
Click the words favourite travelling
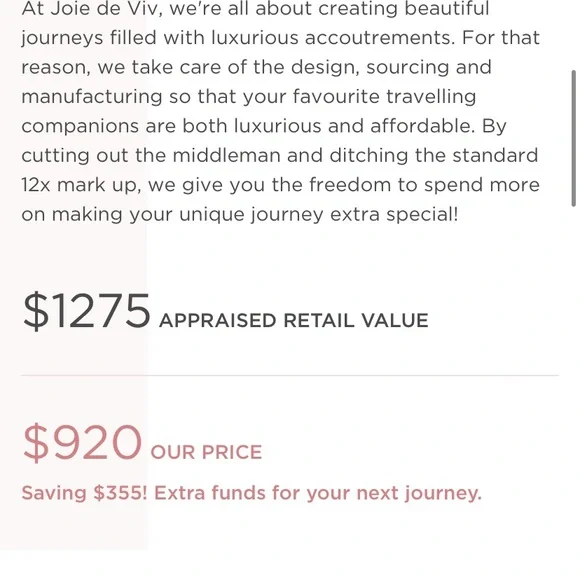[384, 97]
